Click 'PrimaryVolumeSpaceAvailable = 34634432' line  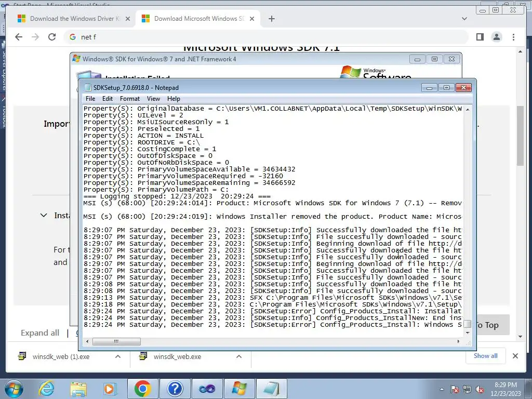(x=189, y=169)
